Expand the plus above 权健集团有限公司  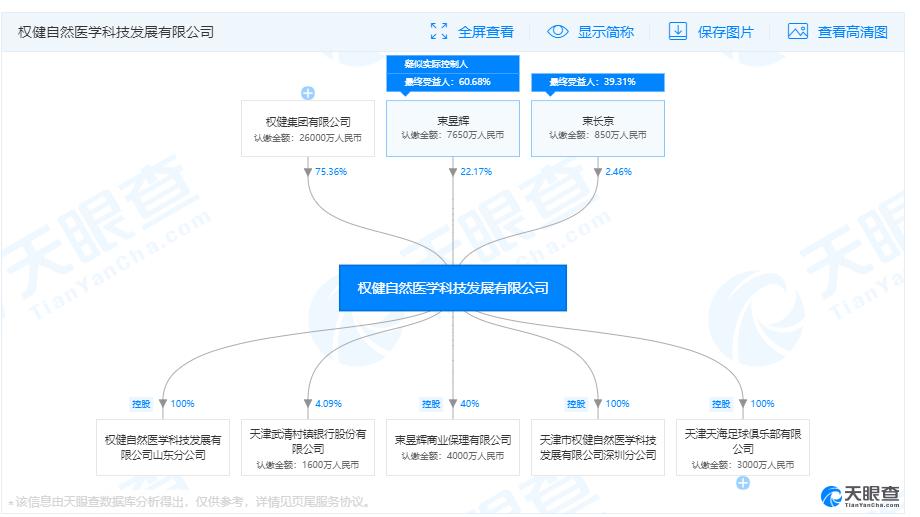[x=307, y=93]
